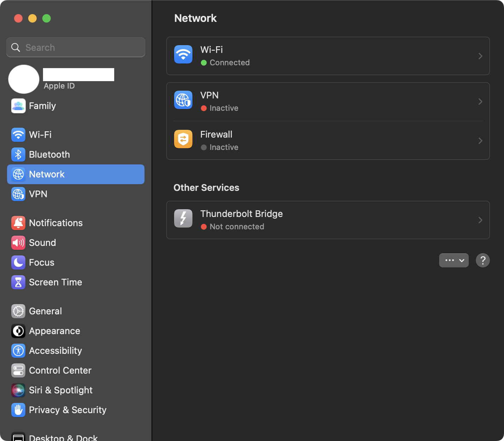Select the Screen Time hourglass icon
The image size is (504, 441).
pos(18,282)
